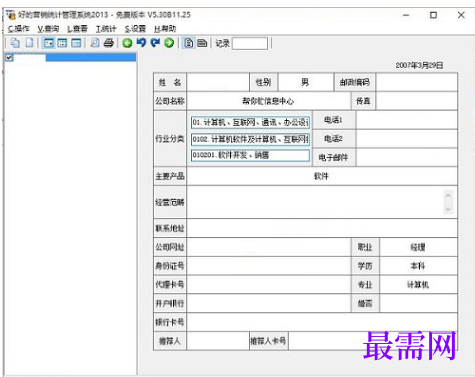Click the 公司网址 input field
The width and height of the screenshot is (475, 377).
[x=269, y=247]
